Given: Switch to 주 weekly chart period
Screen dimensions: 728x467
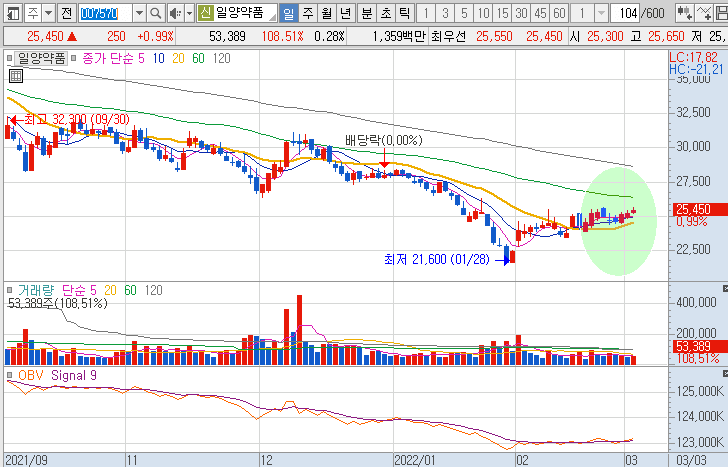Looking at the screenshot, I should 308,13.
